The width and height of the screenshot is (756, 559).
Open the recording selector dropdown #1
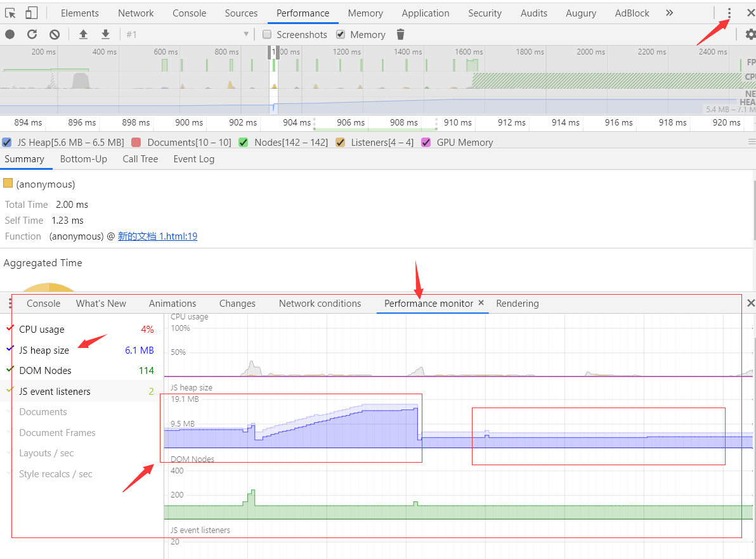[x=187, y=35]
